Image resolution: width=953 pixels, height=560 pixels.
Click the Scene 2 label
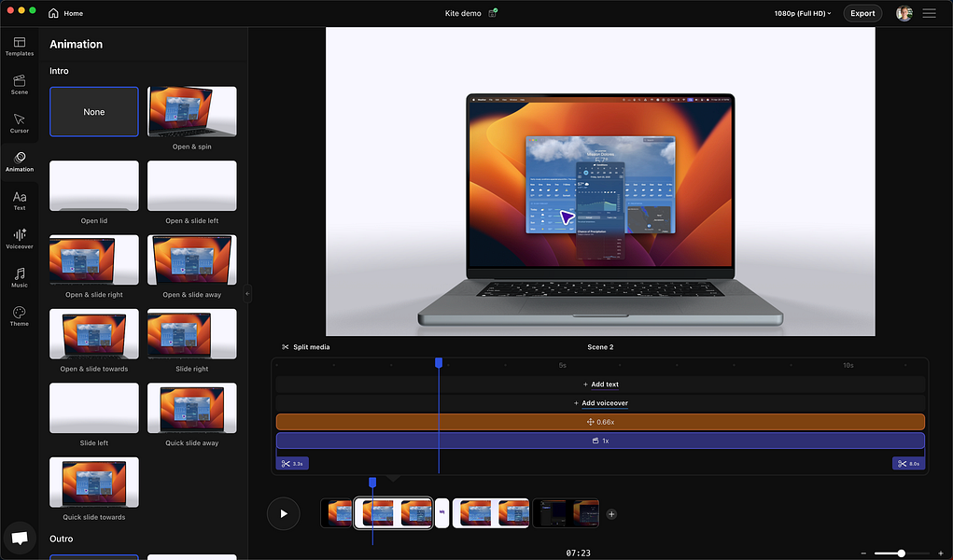[x=600, y=347]
